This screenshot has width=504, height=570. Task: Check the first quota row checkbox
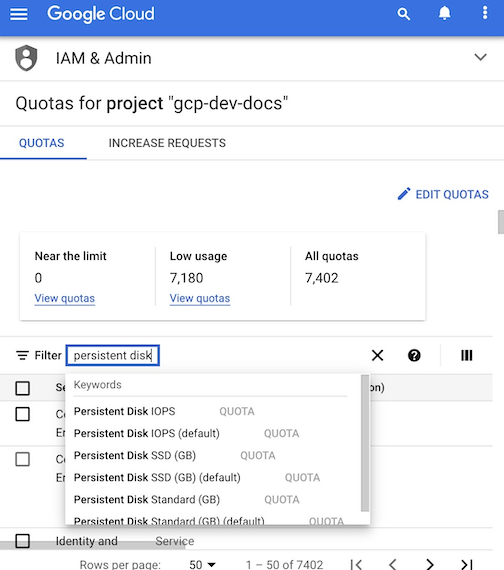(23, 414)
